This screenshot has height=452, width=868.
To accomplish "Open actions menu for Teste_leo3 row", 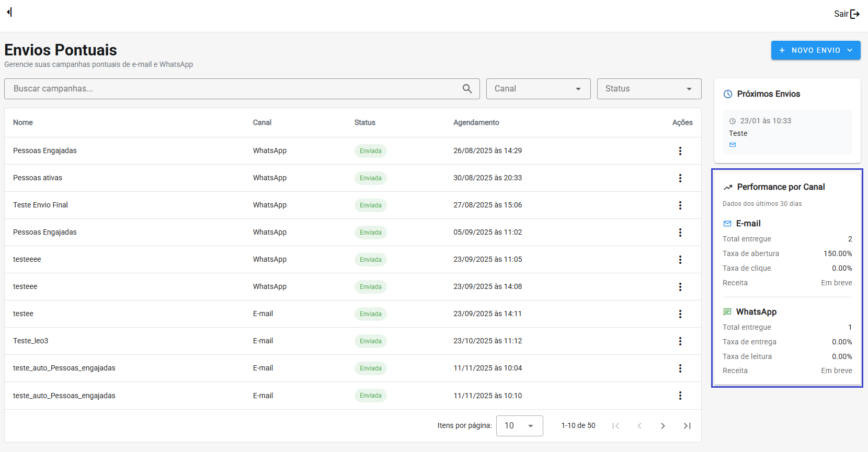I will point(680,341).
